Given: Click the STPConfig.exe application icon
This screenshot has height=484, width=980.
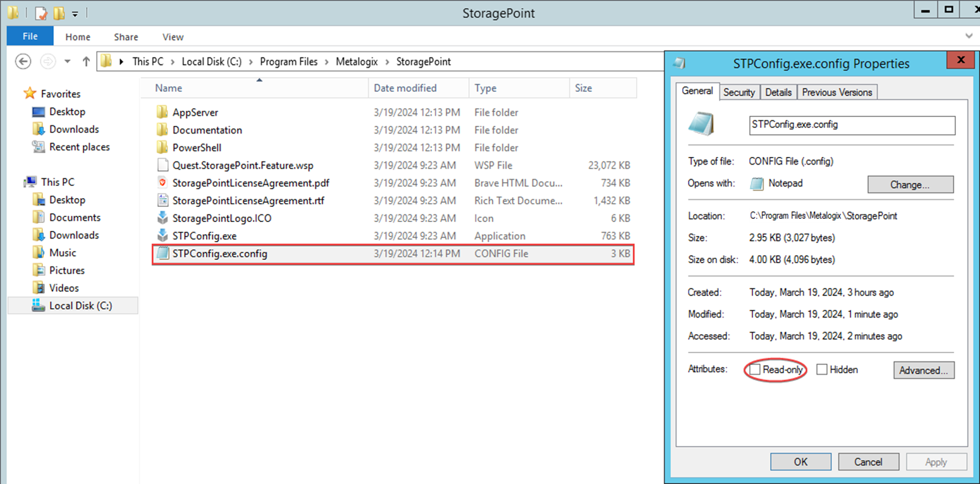Looking at the screenshot, I should (162, 236).
